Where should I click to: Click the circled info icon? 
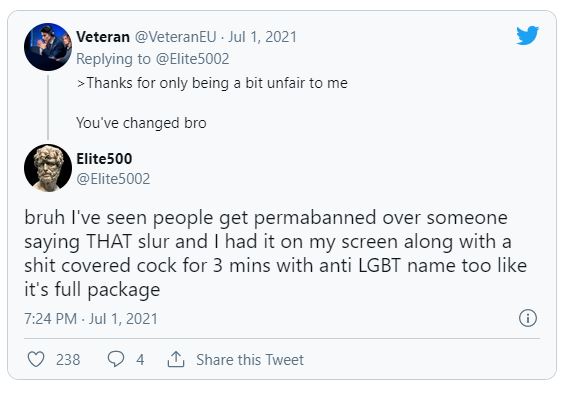pos(528,318)
